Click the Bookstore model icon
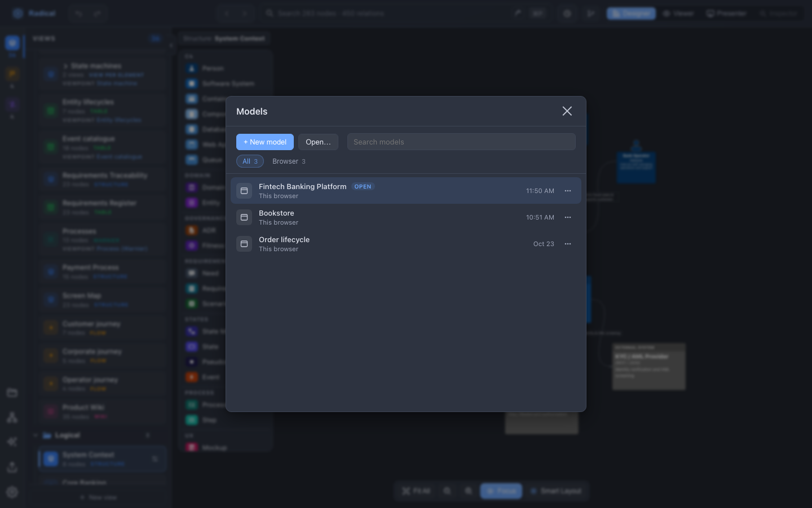Screen dimensions: 812x508 [x=244, y=217]
